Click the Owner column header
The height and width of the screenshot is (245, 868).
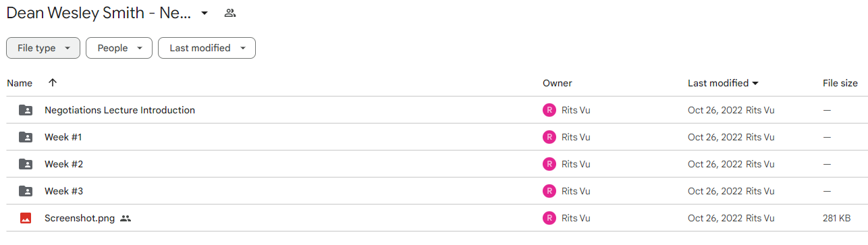558,83
